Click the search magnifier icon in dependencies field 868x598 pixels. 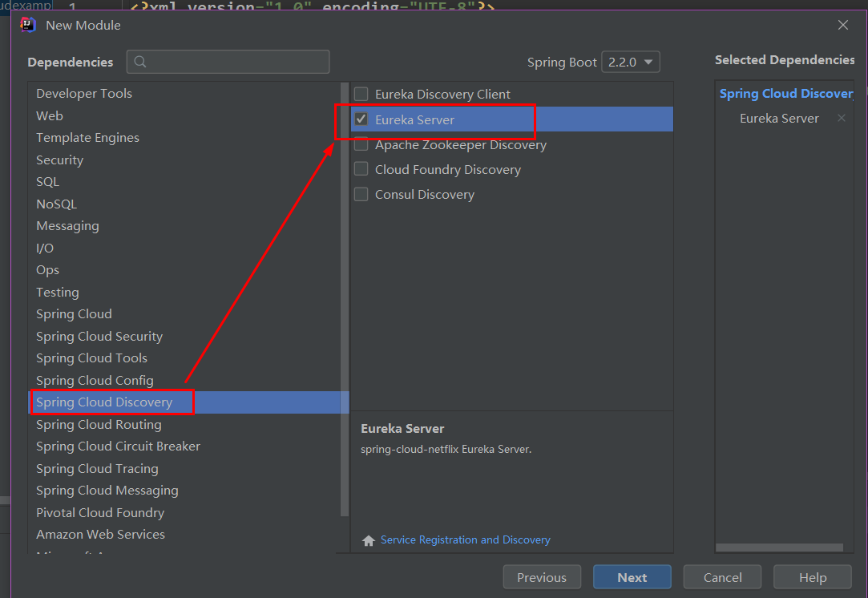coord(140,62)
